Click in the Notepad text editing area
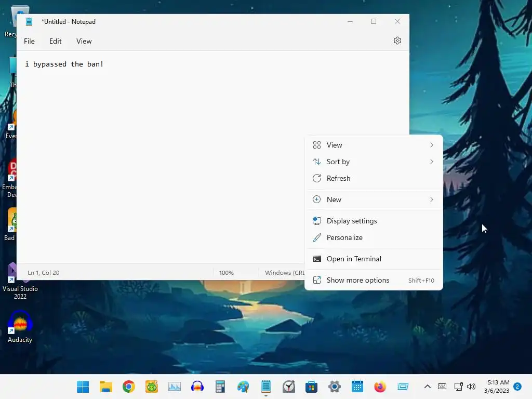The image size is (532, 399). [212, 156]
